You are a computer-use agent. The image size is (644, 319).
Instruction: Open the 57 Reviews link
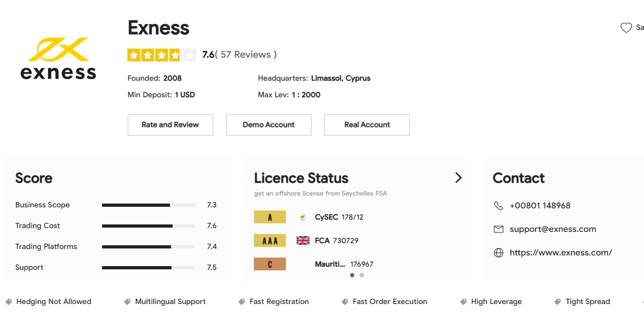245,55
